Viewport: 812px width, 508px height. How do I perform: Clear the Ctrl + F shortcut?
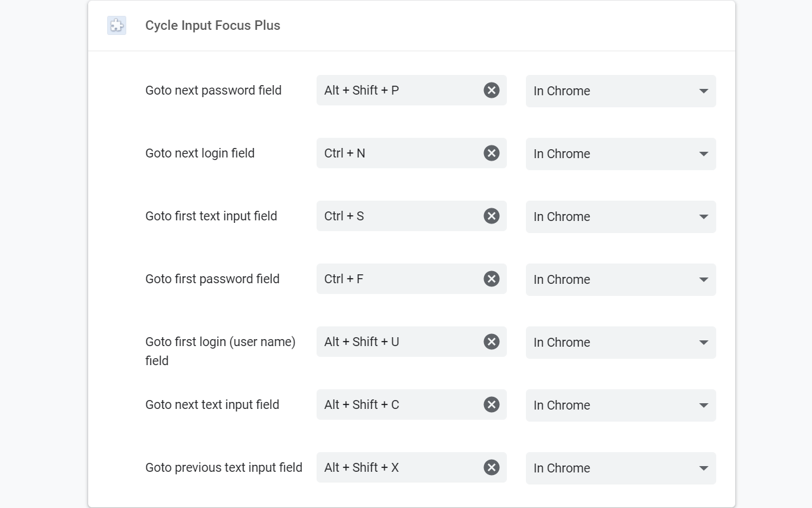492,279
